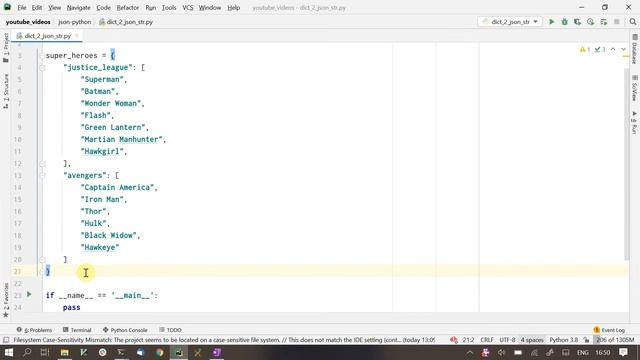Open the File menu
The image size is (640, 360).
(22, 8)
